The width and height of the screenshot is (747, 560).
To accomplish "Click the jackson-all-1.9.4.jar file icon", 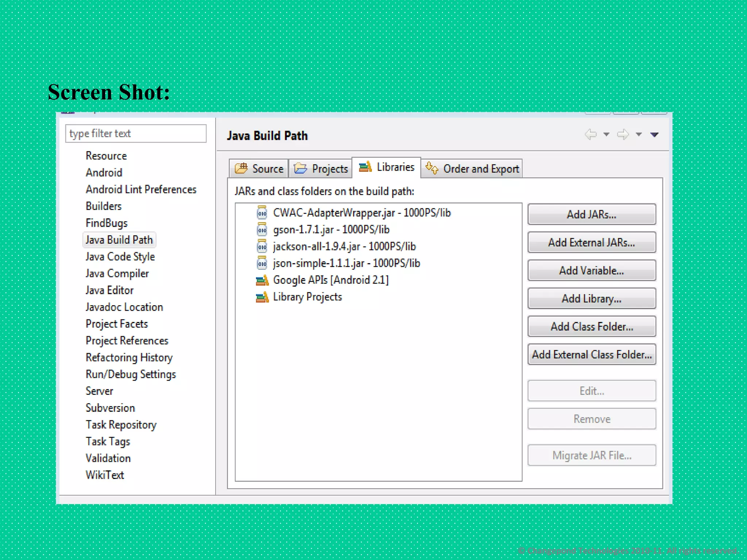I will coord(262,246).
